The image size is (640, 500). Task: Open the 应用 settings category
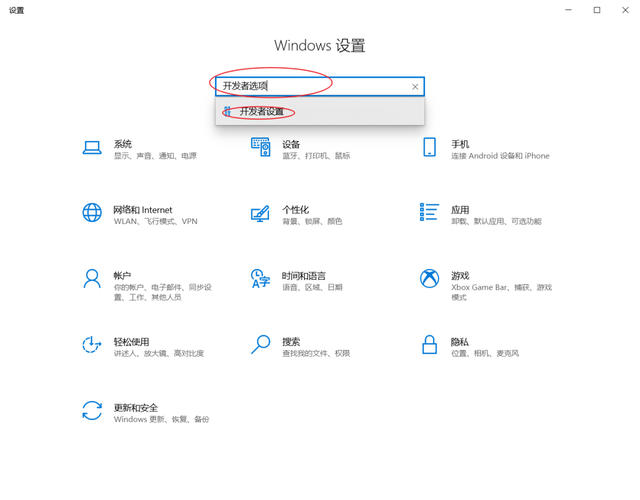tap(460, 210)
